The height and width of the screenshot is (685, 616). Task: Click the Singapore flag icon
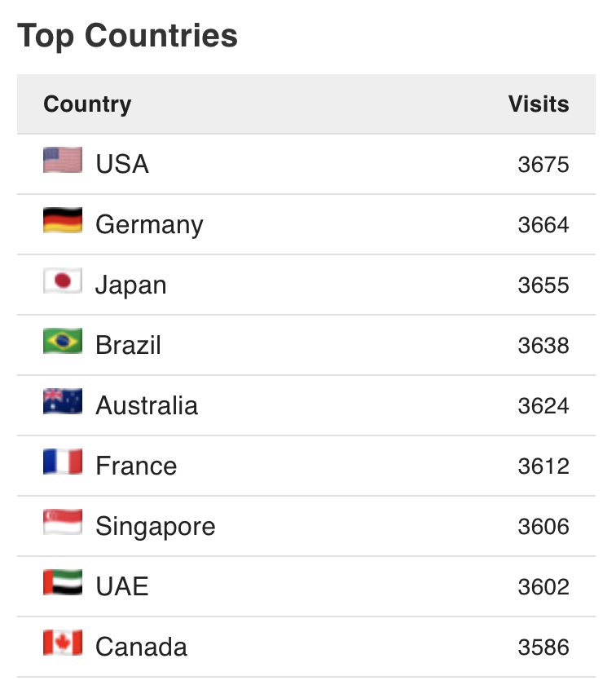[63, 522]
